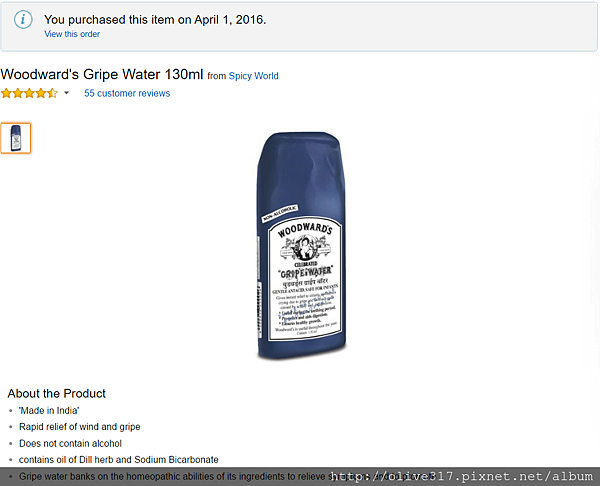600x486 pixels.
Task: Click the white Woodward's label on bottle
Action: pyautogui.click(x=305, y=279)
